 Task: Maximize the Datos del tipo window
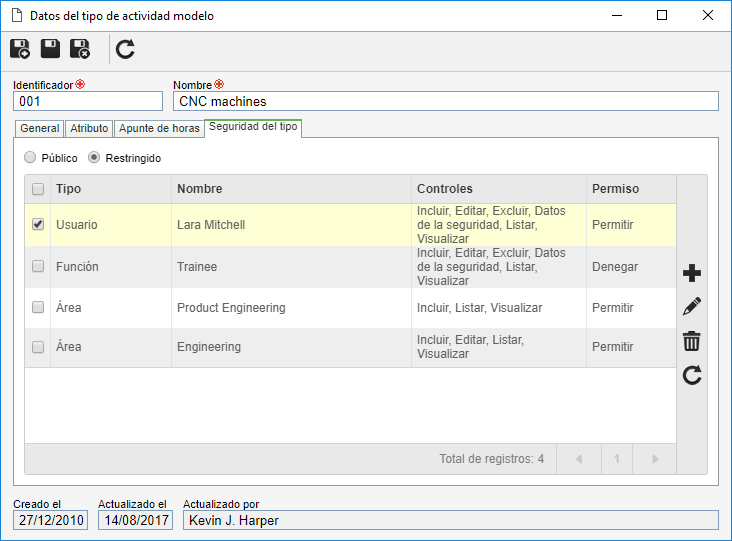click(662, 15)
